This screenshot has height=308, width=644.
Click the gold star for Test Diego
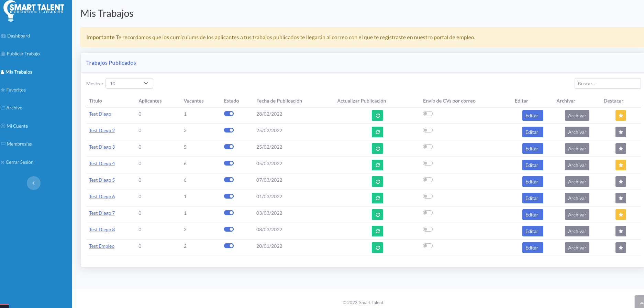click(621, 116)
